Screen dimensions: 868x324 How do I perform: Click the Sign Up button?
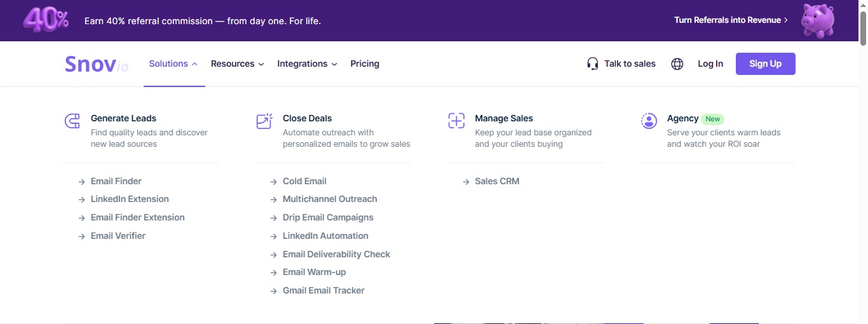766,64
